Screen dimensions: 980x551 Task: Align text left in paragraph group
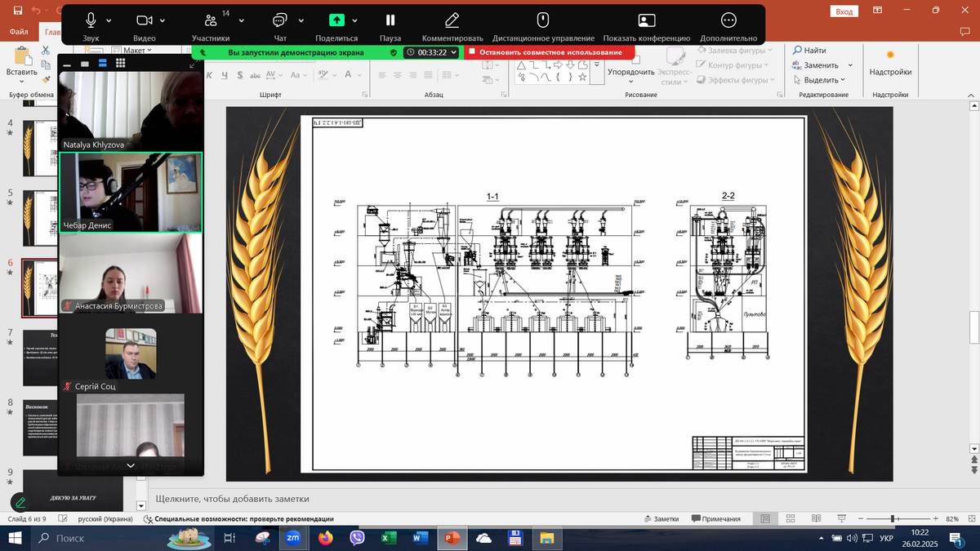(x=381, y=75)
